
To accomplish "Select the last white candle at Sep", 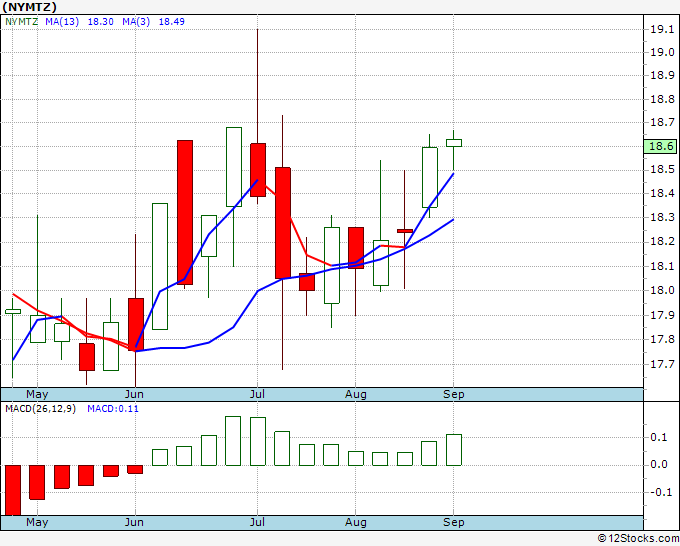I will point(454,143).
